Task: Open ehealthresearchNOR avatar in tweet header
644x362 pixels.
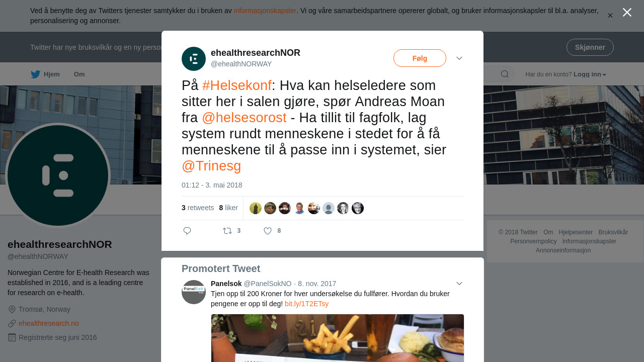Action: click(x=194, y=59)
